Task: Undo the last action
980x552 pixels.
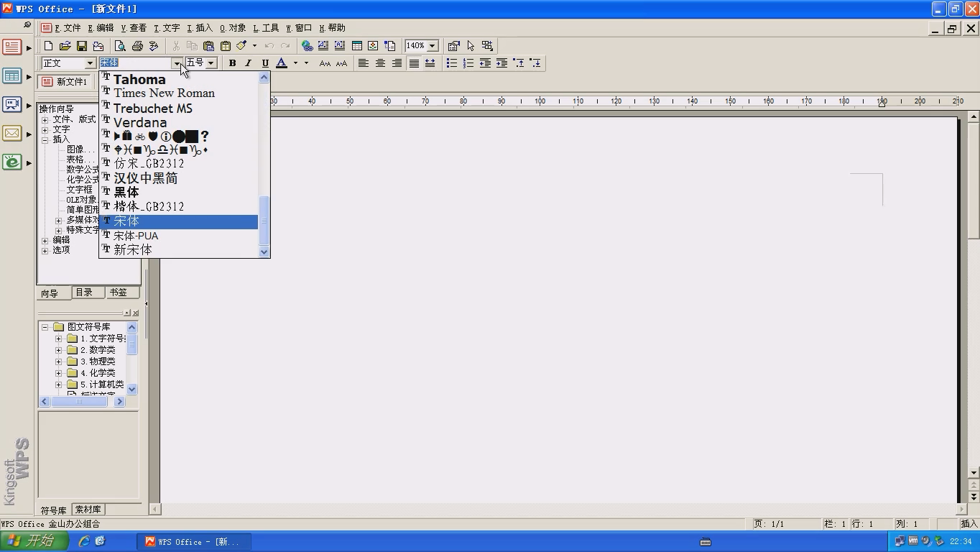Action: 269,46
